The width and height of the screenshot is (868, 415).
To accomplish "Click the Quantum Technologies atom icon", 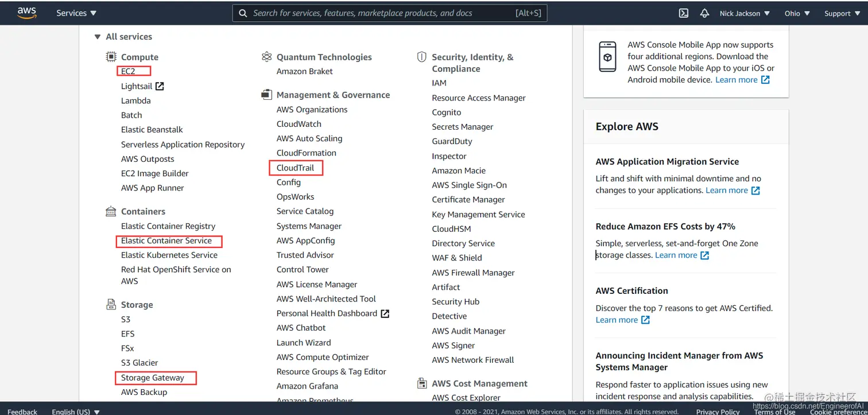I will (x=266, y=57).
